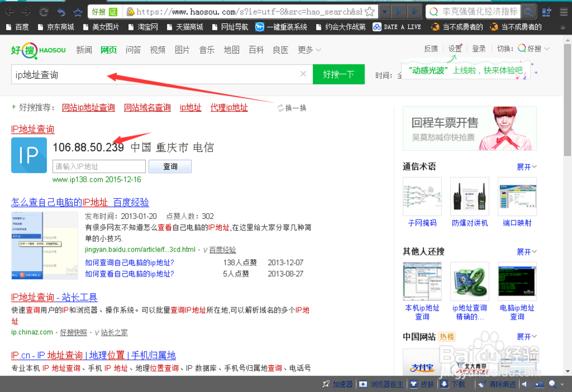Image resolution: width=572 pixels, height=392 pixels.
Task: Open the zoom level dropdown arrow in status bar
Action: tap(562, 384)
